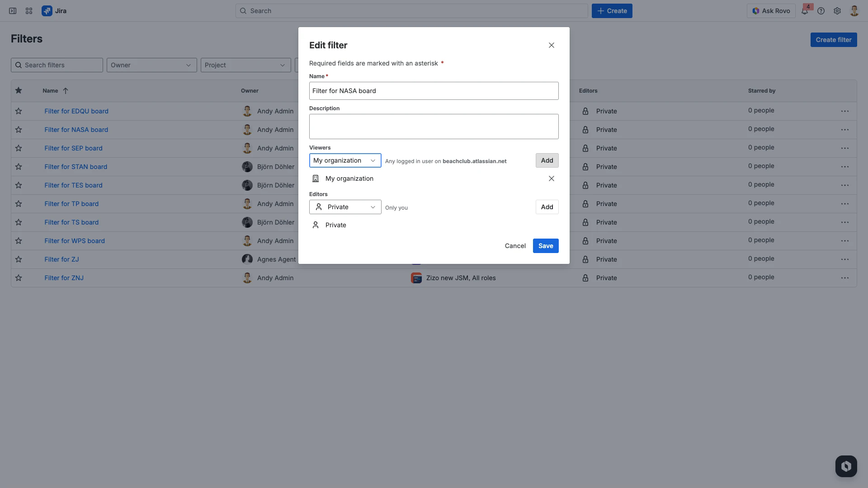Image resolution: width=868 pixels, height=488 pixels.
Task: Open the floating Rovo chat bubble
Action: [846, 466]
